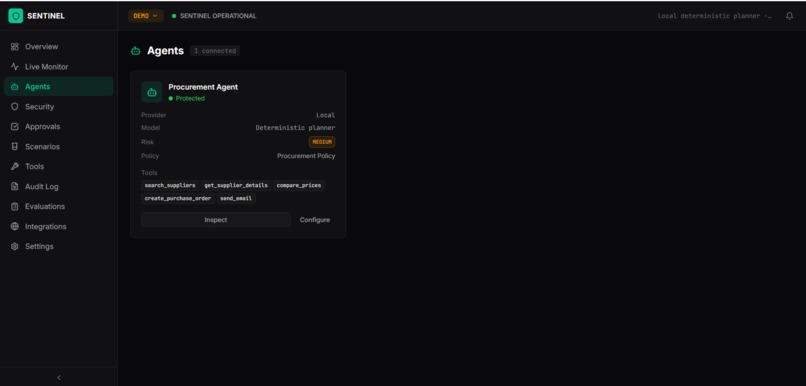Click the 1 connected badge

pos(215,51)
